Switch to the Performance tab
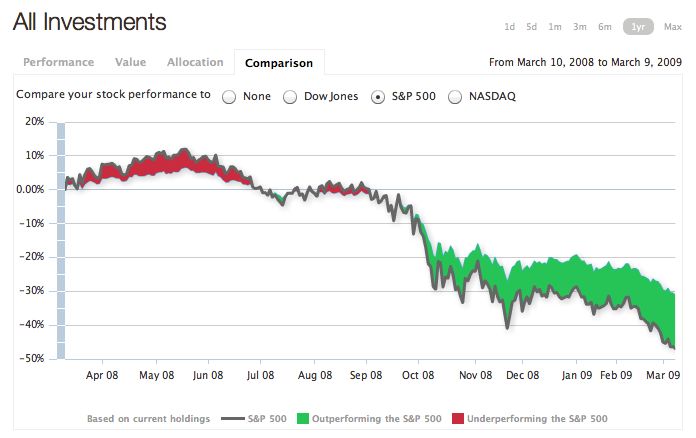This screenshot has height=438, width=696. [58, 62]
